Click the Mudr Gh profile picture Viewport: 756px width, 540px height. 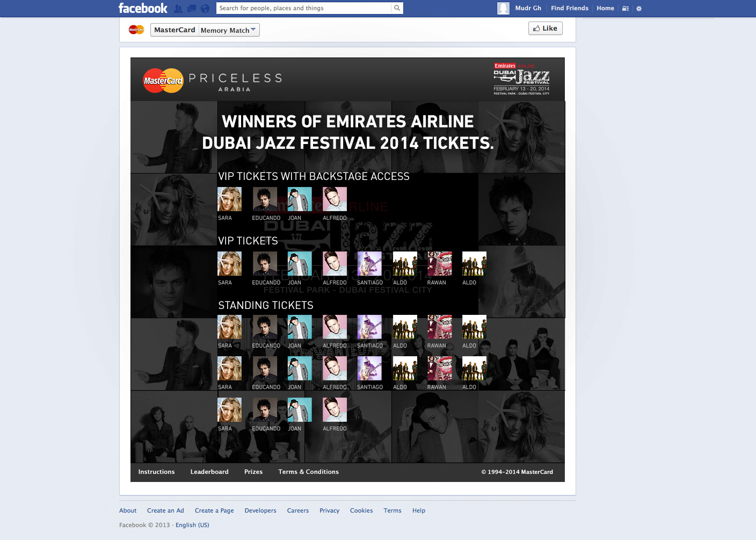[x=503, y=8]
